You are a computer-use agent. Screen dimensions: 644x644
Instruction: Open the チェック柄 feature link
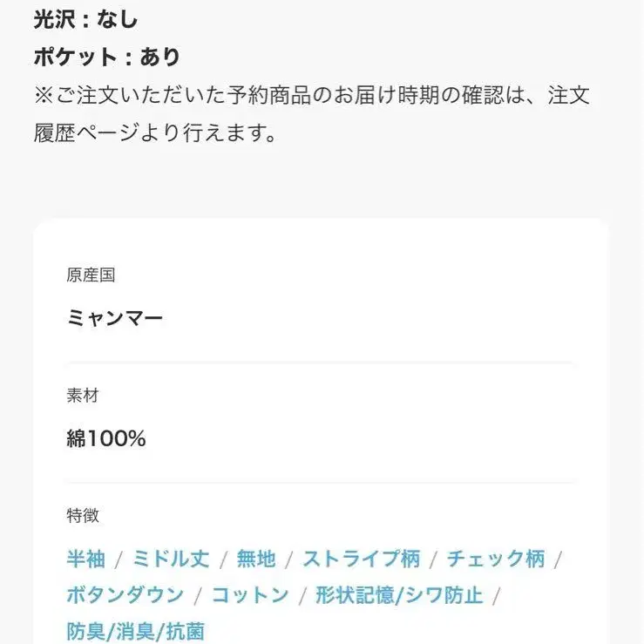tap(496, 559)
